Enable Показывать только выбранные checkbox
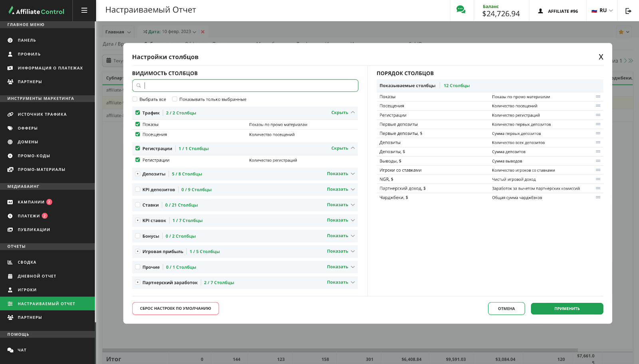 pyautogui.click(x=175, y=99)
